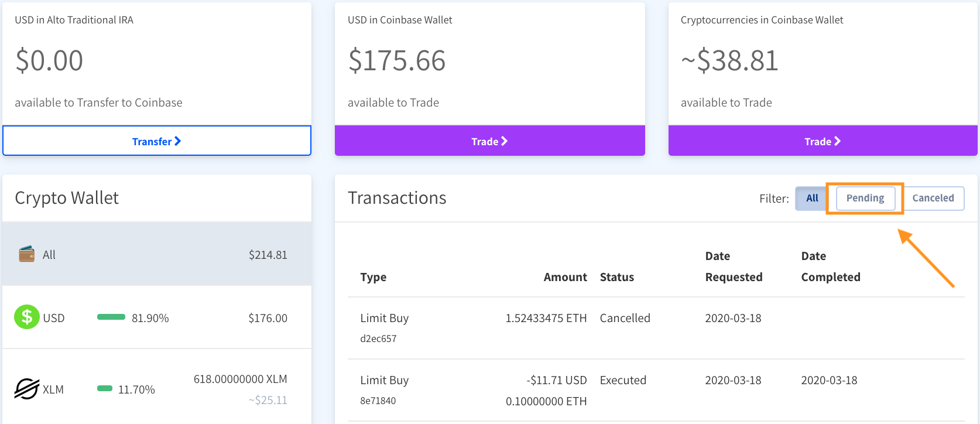980x424 pixels.
Task: Select the All transactions filter
Action: (x=812, y=198)
